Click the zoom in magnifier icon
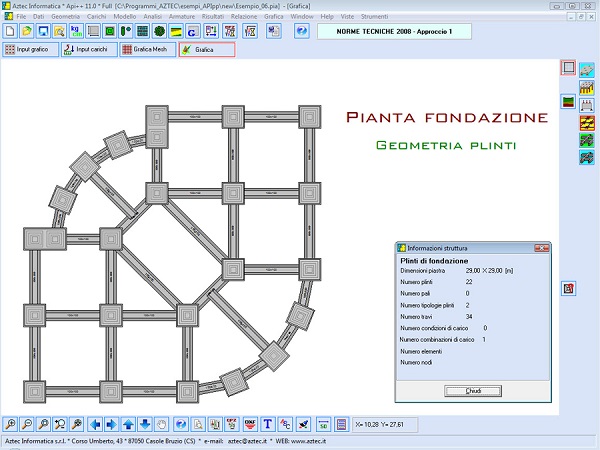This screenshot has height=450, width=600. point(10,423)
